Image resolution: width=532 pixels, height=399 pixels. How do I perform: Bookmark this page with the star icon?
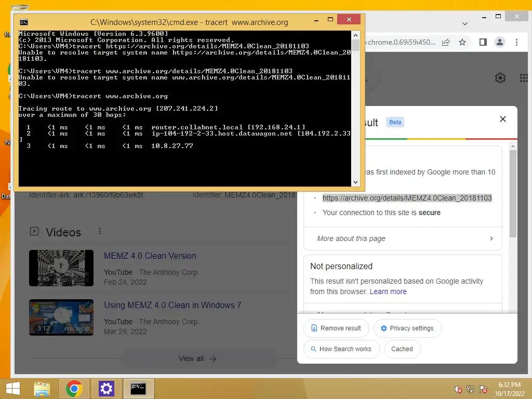coord(462,43)
